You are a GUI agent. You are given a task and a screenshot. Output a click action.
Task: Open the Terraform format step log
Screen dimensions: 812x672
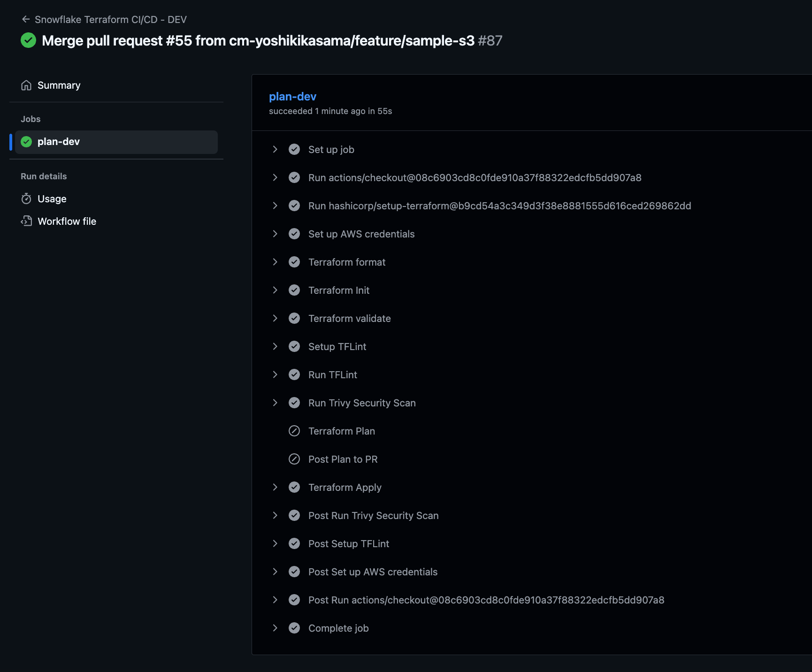coord(347,262)
